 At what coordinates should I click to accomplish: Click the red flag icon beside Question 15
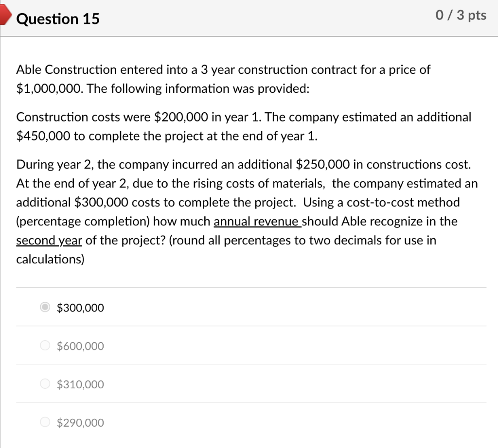tap(5, 15)
